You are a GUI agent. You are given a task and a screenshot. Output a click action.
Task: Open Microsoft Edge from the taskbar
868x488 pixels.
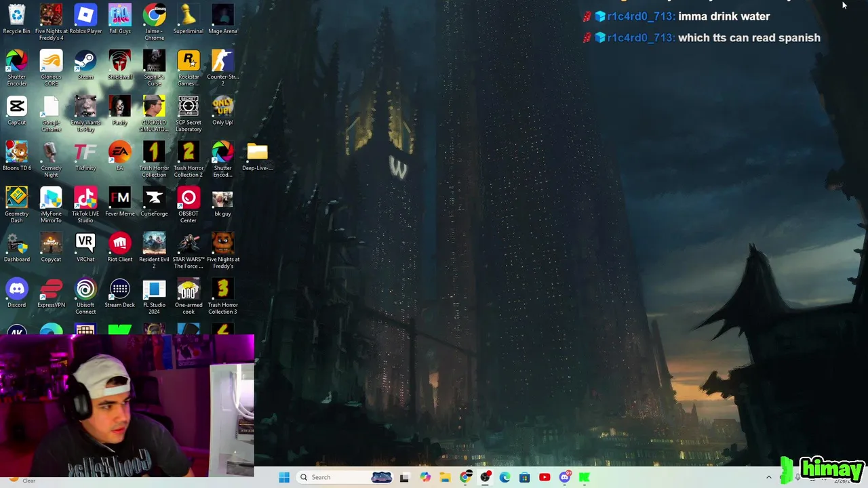(x=505, y=477)
